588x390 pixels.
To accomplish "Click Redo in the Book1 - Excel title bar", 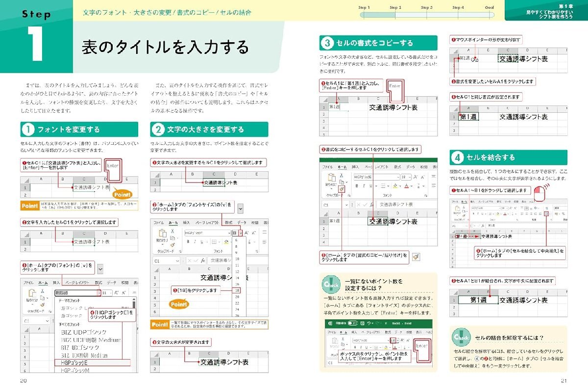I will [377, 323].
